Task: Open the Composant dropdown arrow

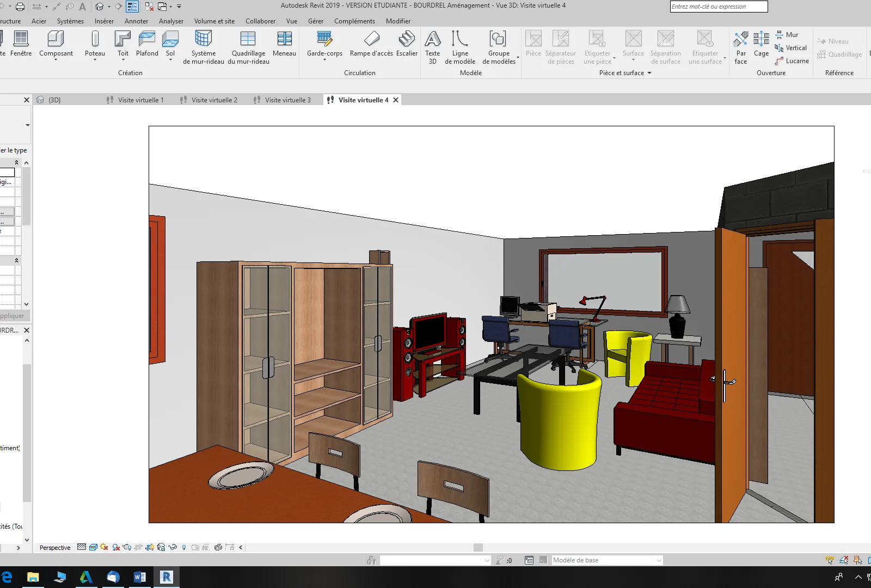Action: [56, 60]
